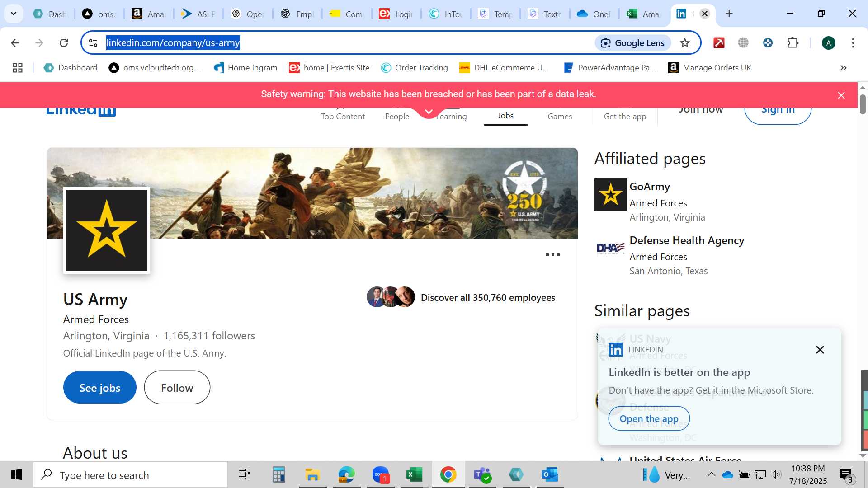Image resolution: width=868 pixels, height=488 pixels.
Task: Launch Calculator from the taskbar
Action: (278, 475)
